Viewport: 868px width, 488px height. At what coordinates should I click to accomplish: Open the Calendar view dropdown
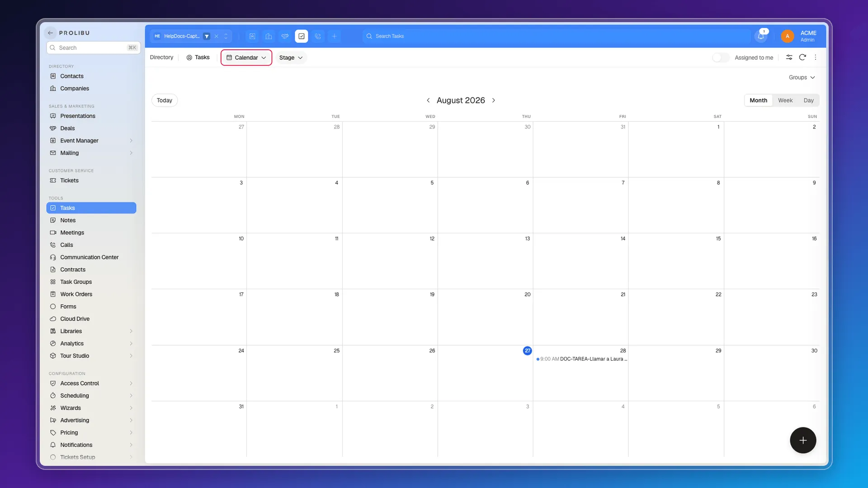pyautogui.click(x=246, y=57)
